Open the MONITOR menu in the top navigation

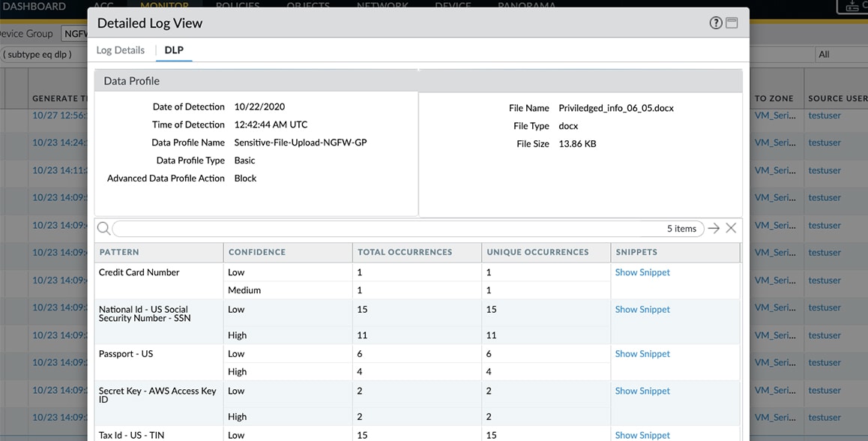tap(164, 6)
